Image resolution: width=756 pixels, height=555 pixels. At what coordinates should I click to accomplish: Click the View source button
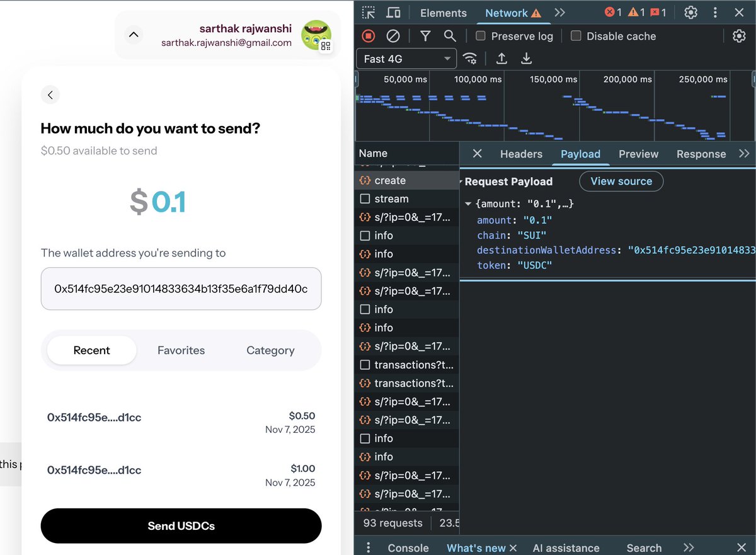[x=621, y=181]
